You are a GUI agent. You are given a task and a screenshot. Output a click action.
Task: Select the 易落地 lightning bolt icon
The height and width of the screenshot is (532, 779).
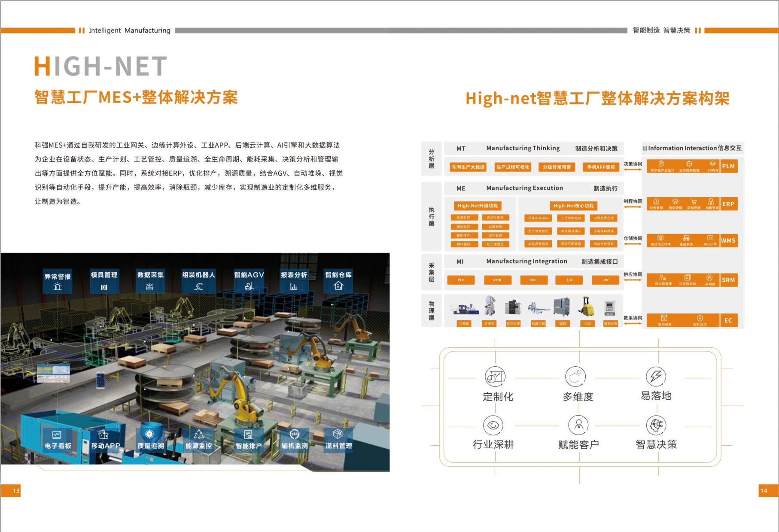point(656,377)
